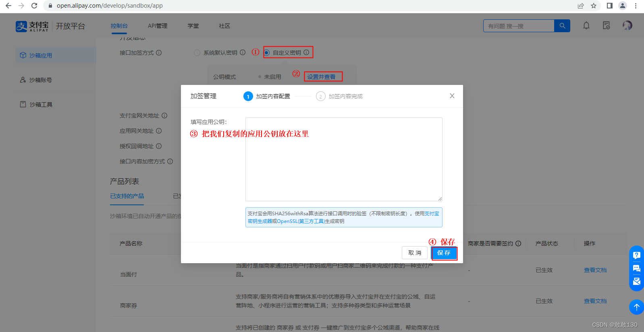Viewport: 644px width, 332px height.
Task: Click the back-to-top arrow button
Action: coord(637,307)
